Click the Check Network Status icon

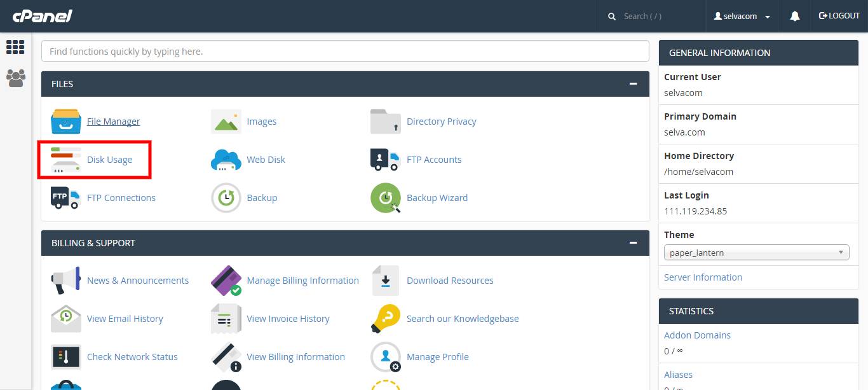(x=66, y=357)
